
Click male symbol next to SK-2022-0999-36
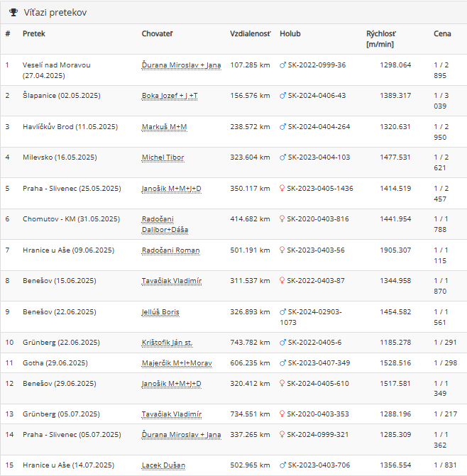click(282, 65)
